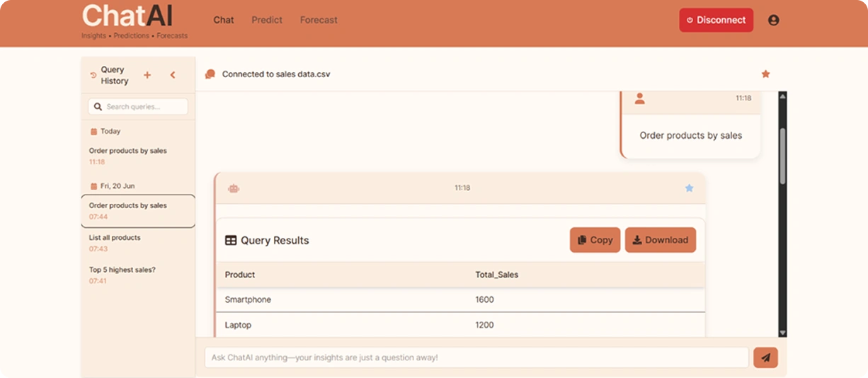Click the scroll down arrow in chat
The image size is (868, 378).
coord(782,332)
